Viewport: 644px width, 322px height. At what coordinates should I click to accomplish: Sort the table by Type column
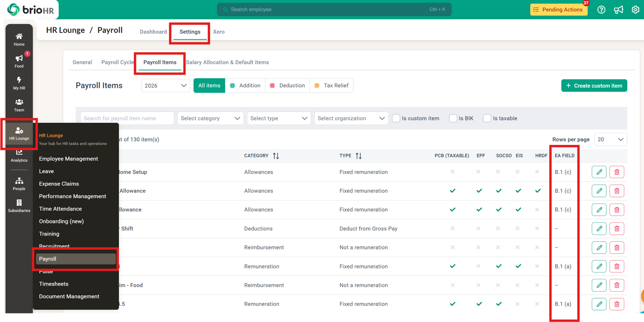pyautogui.click(x=359, y=156)
